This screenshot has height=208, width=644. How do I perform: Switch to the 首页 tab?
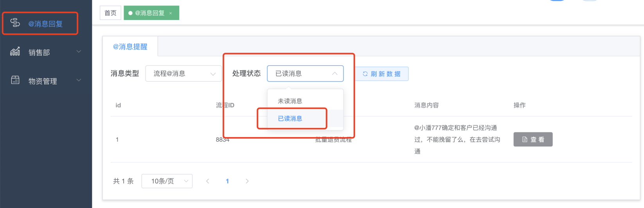(x=110, y=13)
